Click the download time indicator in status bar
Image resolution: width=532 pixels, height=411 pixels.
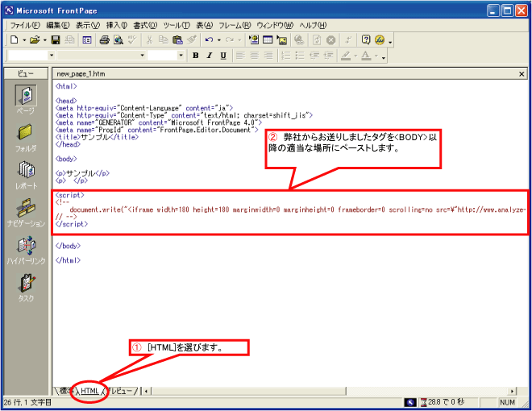coord(443,402)
